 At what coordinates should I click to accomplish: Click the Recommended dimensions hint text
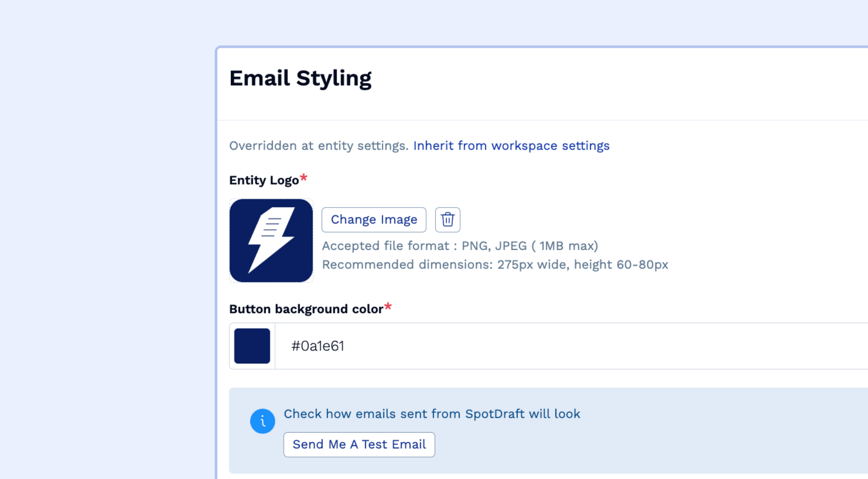(495, 264)
